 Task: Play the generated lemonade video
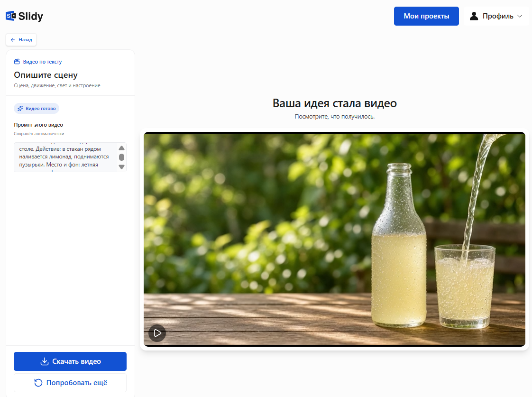coord(157,333)
